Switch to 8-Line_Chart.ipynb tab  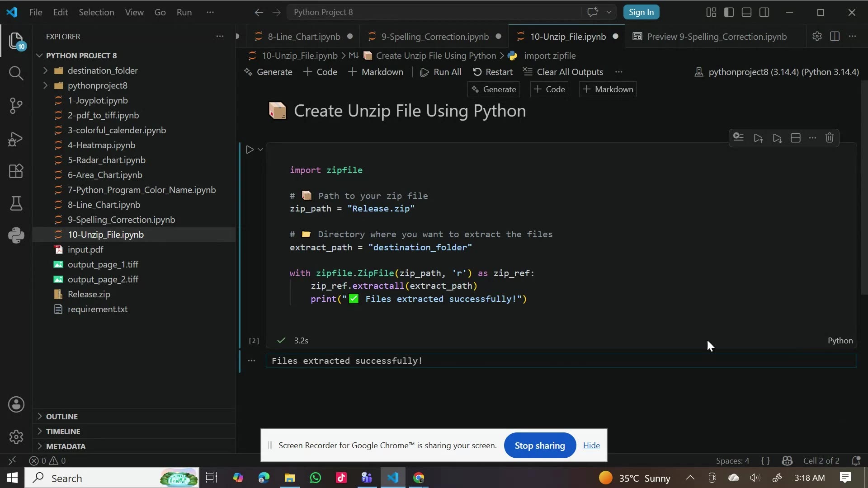click(304, 37)
